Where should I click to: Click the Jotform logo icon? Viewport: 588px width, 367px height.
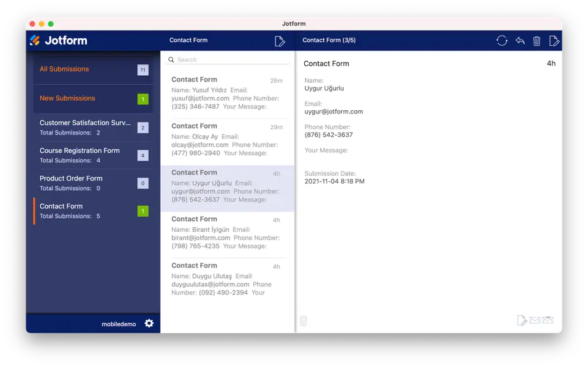click(35, 40)
